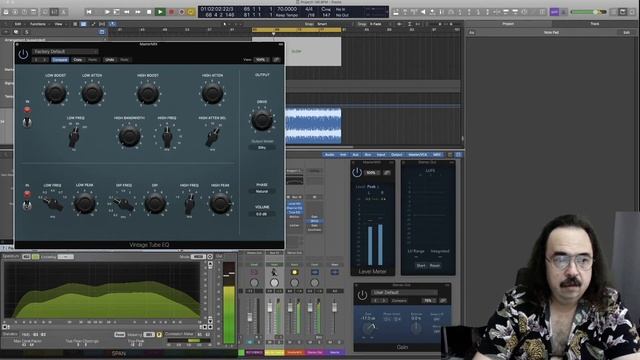Select Audio filter tab in Mixer
640x360 pixels.
tap(329, 155)
